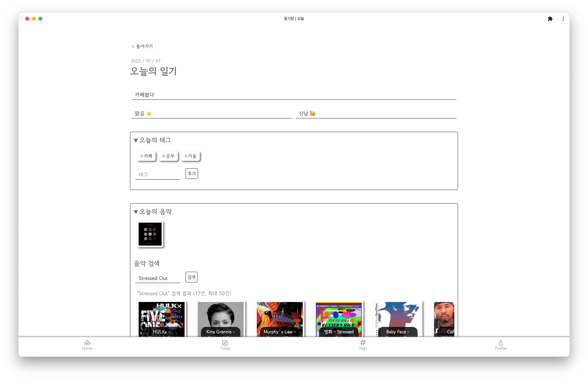Select the #공부 tag chip

tap(168, 156)
